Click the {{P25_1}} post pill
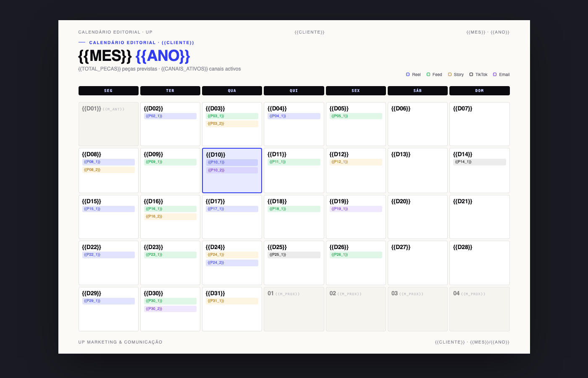Screen dimensions: 588x378 (x=294, y=255)
